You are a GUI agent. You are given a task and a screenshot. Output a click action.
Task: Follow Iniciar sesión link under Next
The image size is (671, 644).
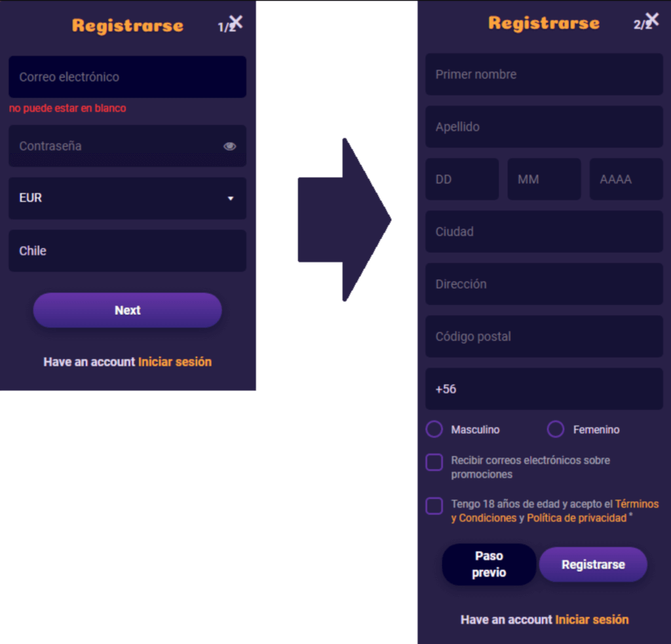(x=174, y=362)
